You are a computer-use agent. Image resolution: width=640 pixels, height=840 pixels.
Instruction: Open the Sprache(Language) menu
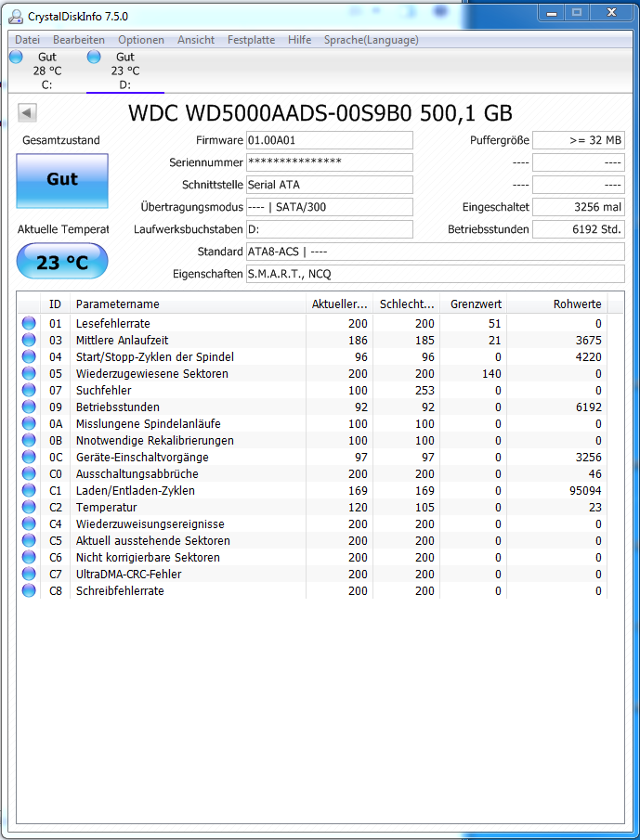pos(372,40)
